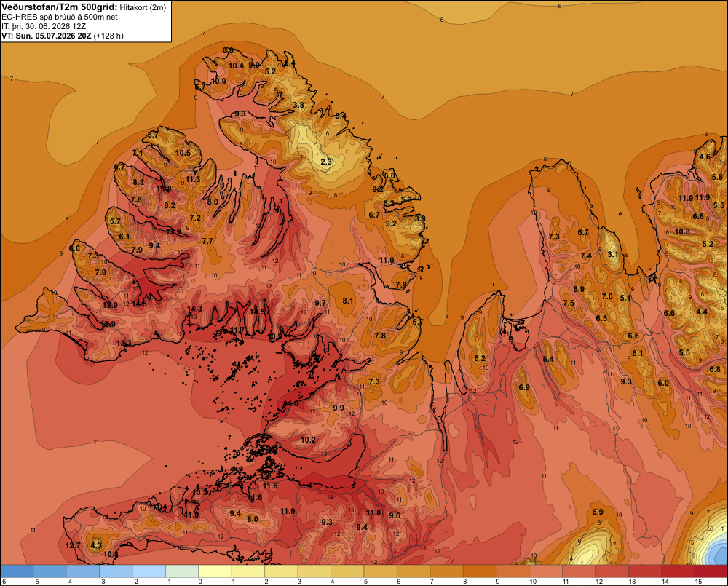Click the temperature value 3.3
This screenshot has width=728, height=586.
[x=420, y=218]
